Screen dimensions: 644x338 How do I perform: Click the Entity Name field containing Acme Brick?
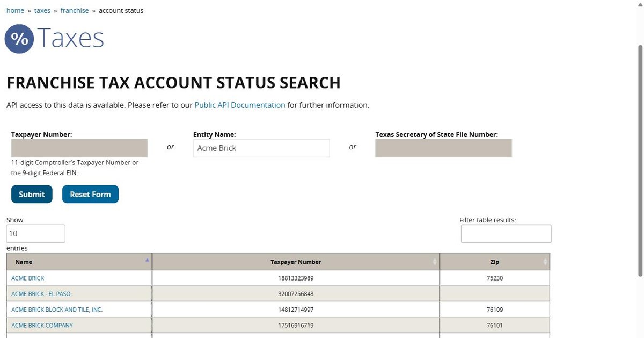point(261,148)
